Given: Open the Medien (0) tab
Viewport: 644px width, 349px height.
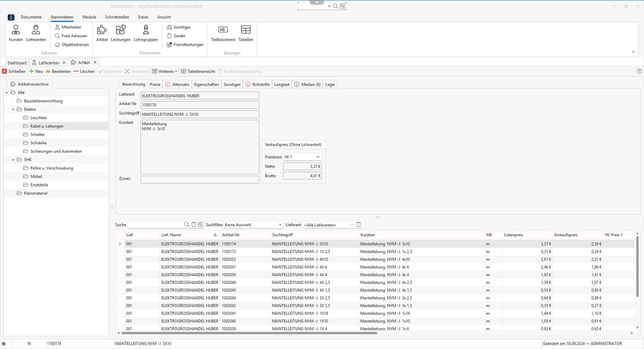Looking at the screenshot, I should click(307, 85).
